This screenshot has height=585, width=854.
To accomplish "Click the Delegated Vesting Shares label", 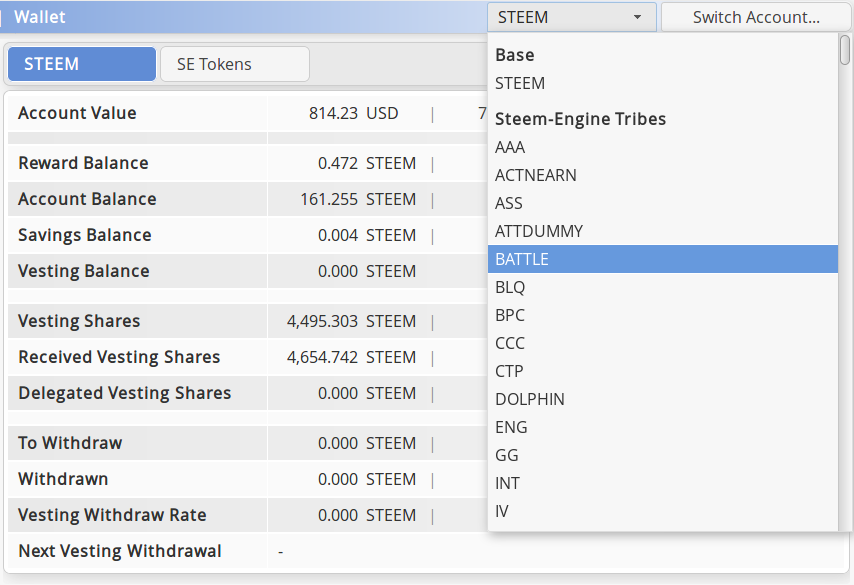I will coord(125,393).
